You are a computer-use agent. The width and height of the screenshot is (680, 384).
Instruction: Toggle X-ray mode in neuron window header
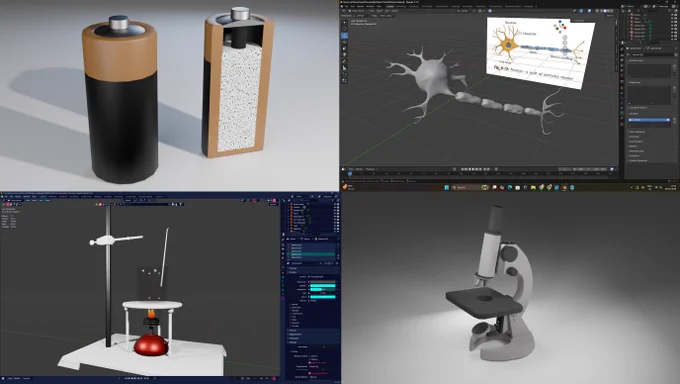tap(597, 11)
